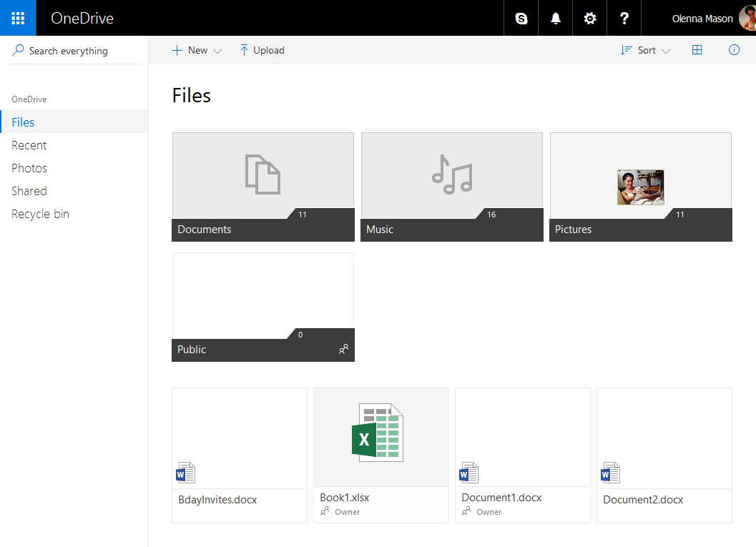Click the help question mark icon
Screen dimensions: 756x547
[x=624, y=19]
